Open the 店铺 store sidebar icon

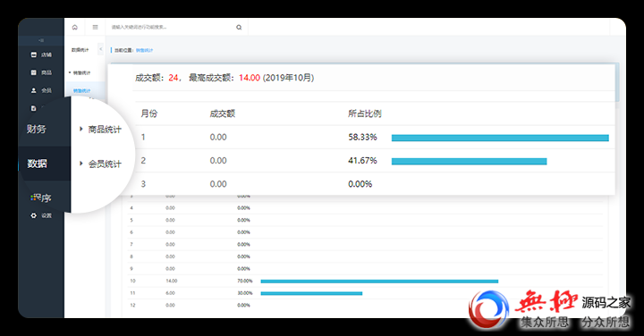[x=34, y=55]
